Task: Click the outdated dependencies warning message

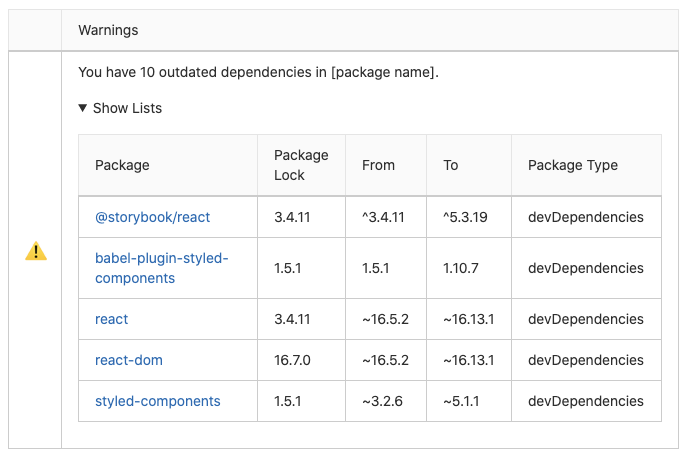Action: pyautogui.click(x=258, y=72)
